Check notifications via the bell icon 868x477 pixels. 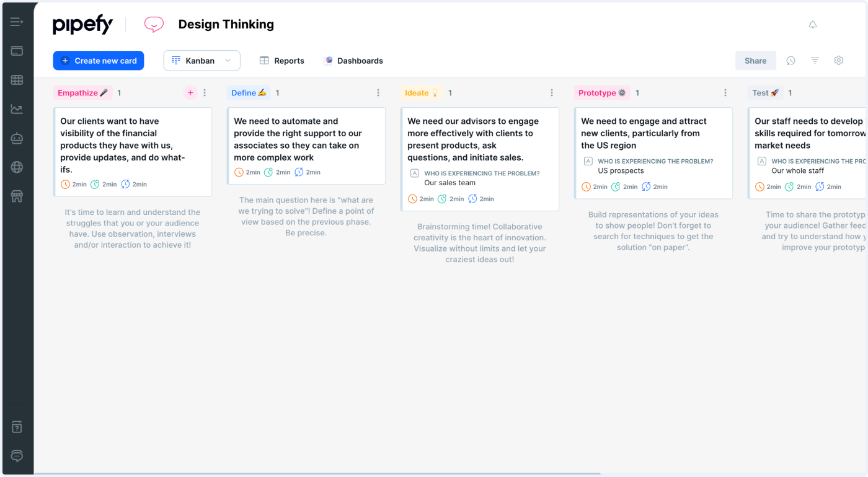tap(813, 24)
